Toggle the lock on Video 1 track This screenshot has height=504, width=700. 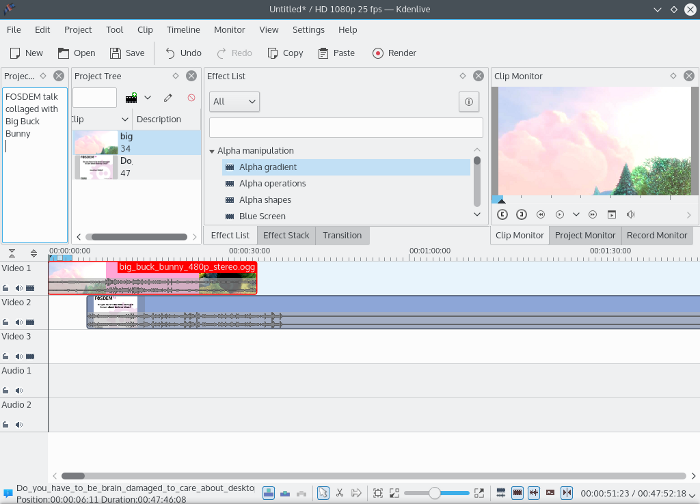click(x=6, y=287)
